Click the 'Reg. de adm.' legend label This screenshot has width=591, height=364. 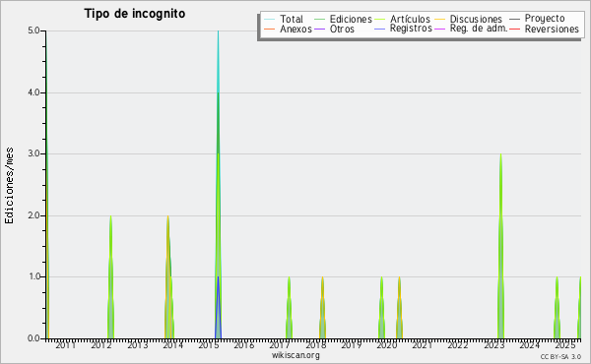(479, 29)
